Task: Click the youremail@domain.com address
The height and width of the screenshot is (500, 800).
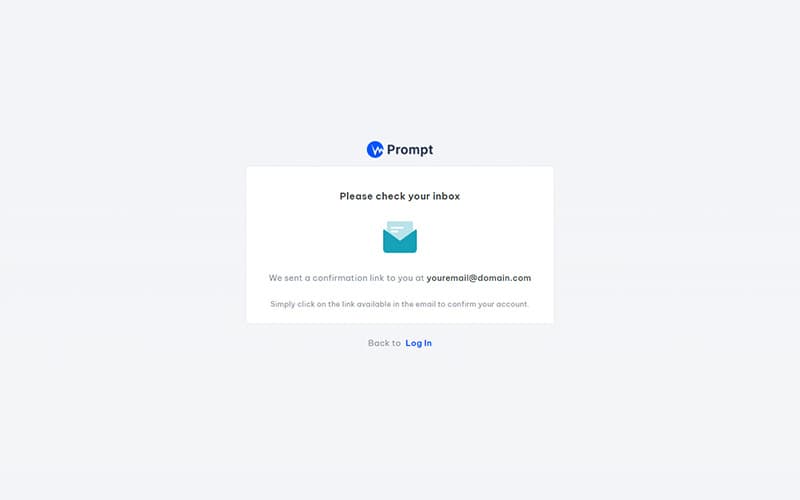Action: pyautogui.click(x=479, y=278)
